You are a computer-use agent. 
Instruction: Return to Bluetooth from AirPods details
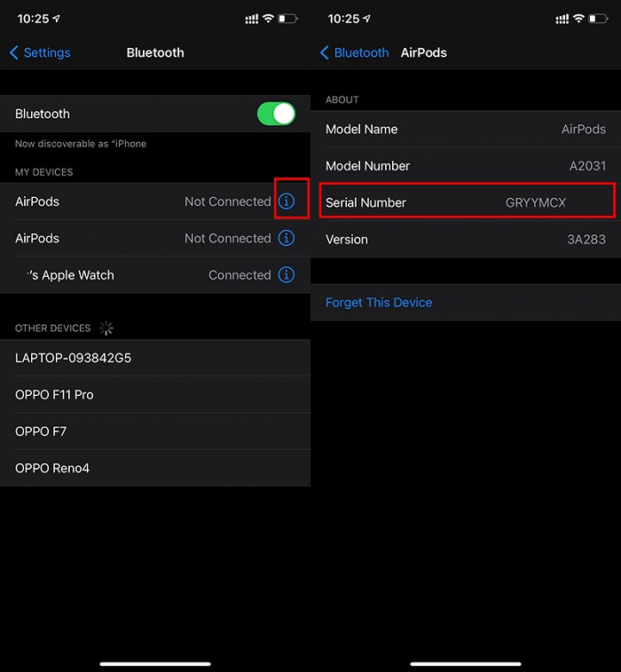pos(354,53)
